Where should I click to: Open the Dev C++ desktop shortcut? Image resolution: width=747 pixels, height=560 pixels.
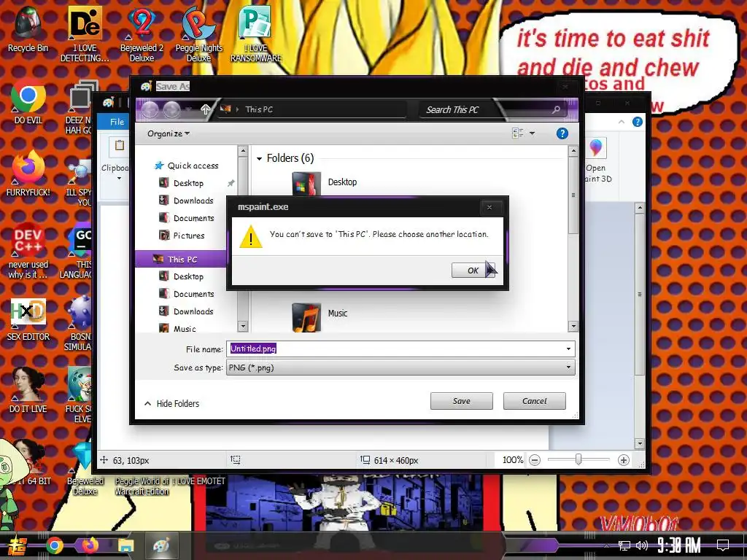(28, 251)
